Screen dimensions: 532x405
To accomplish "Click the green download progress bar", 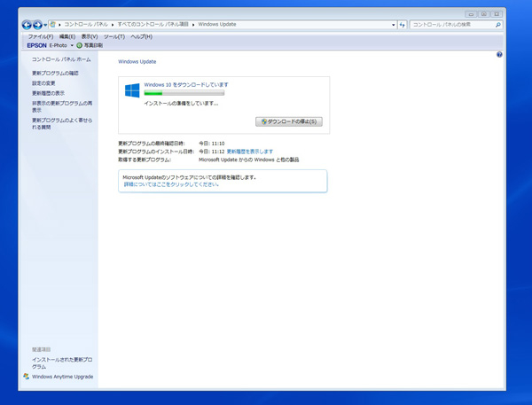I will 184,93.
